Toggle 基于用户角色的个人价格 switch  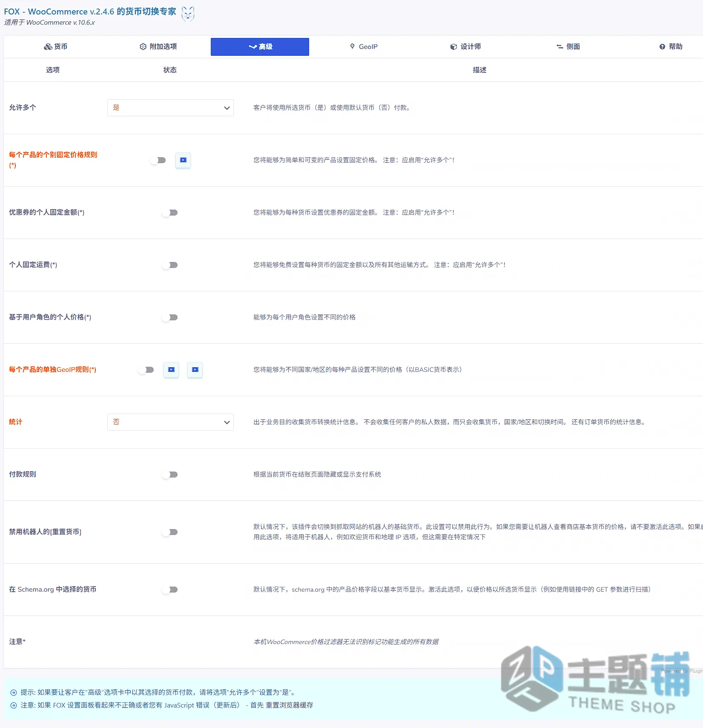[x=170, y=317]
